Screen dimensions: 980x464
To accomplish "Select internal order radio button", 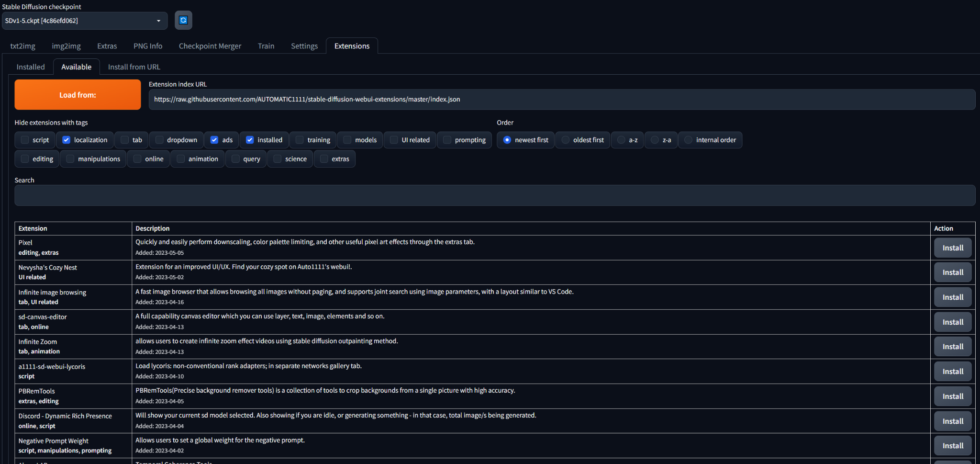I will point(688,140).
